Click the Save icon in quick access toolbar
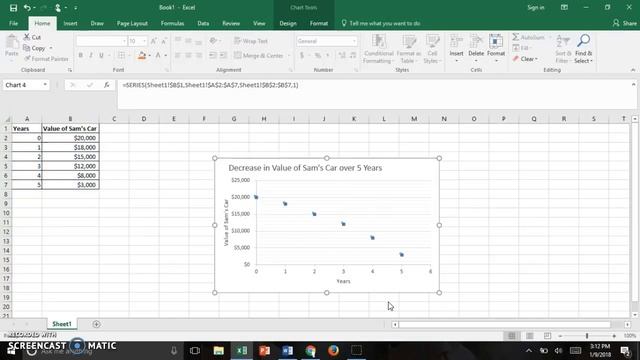Viewport: 640px width, 360px height. pyautogui.click(x=13, y=8)
